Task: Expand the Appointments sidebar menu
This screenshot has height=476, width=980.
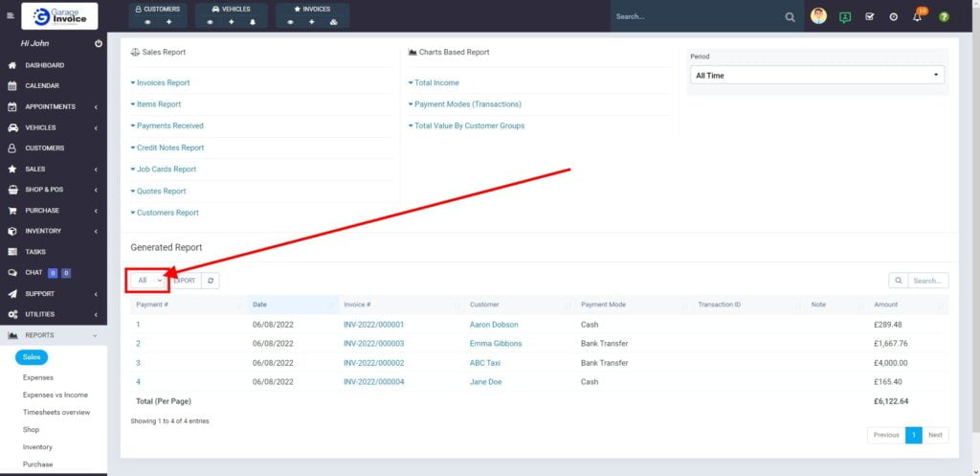Action: tap(54, 107)
